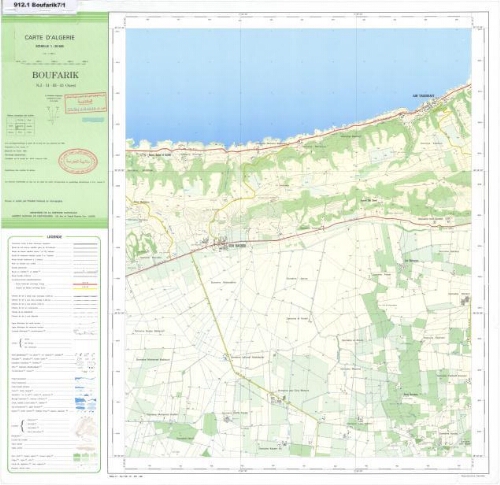The height and width of the screenshot is (485, 500).
Task: Click the scale bar under the map title
Action: pos(52,61)
